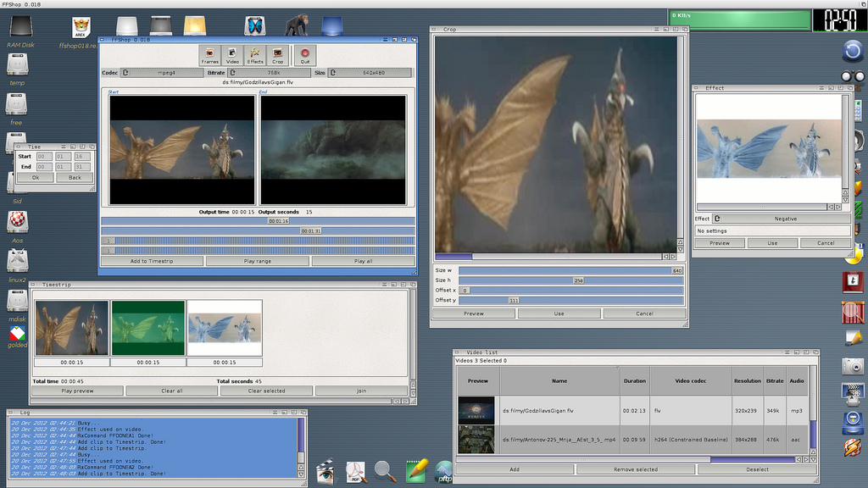The height and width of the screenshot is (488, 868).
Task: Cycle the Size selector showing 640x480
Action: pyautogui.click(x=370, y=73)
